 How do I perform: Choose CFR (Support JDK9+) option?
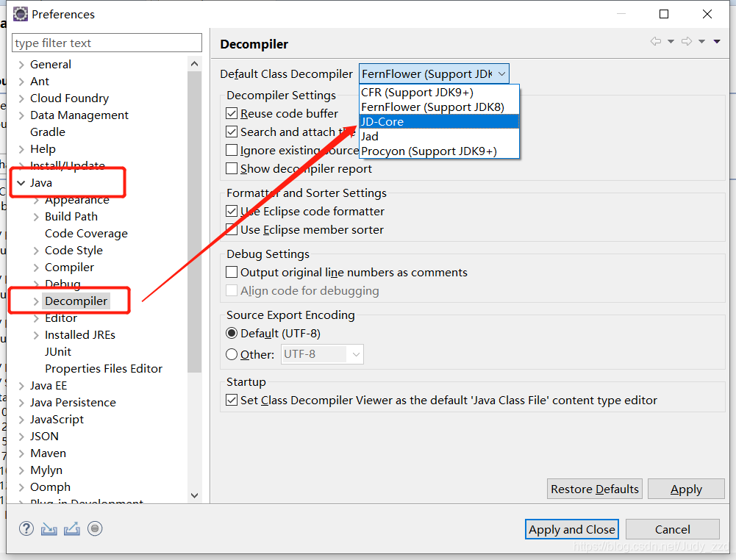[440, 93]
